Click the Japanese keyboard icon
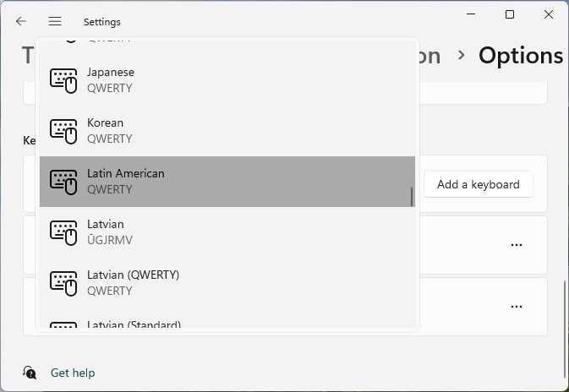Screen dimensions: 569x392 63,80
